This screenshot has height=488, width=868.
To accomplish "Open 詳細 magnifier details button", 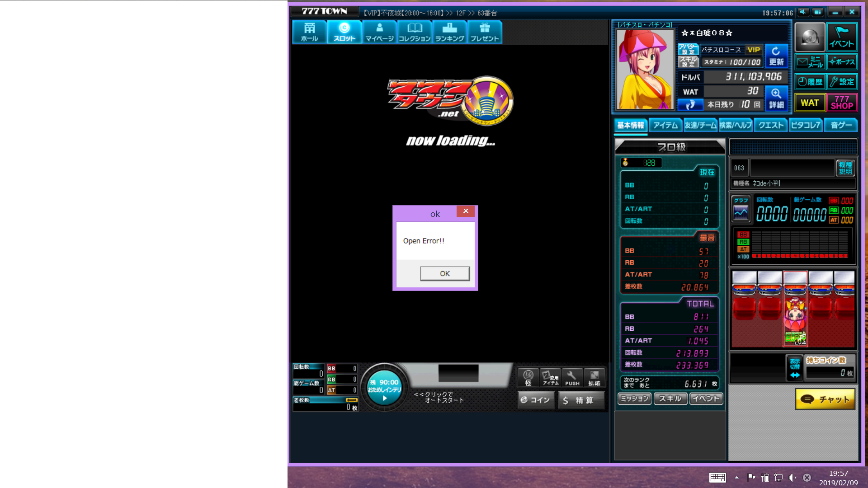I will click(776, 98).
